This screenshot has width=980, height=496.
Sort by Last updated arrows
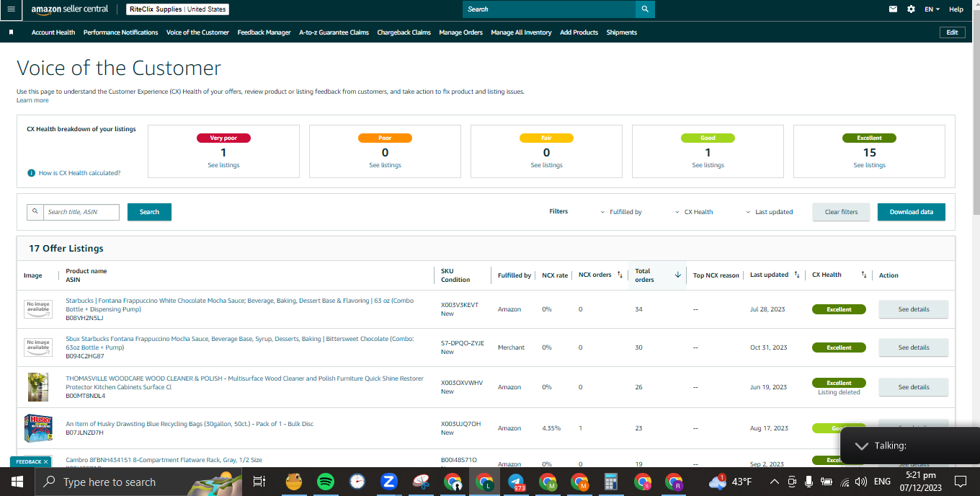(796, 275)
